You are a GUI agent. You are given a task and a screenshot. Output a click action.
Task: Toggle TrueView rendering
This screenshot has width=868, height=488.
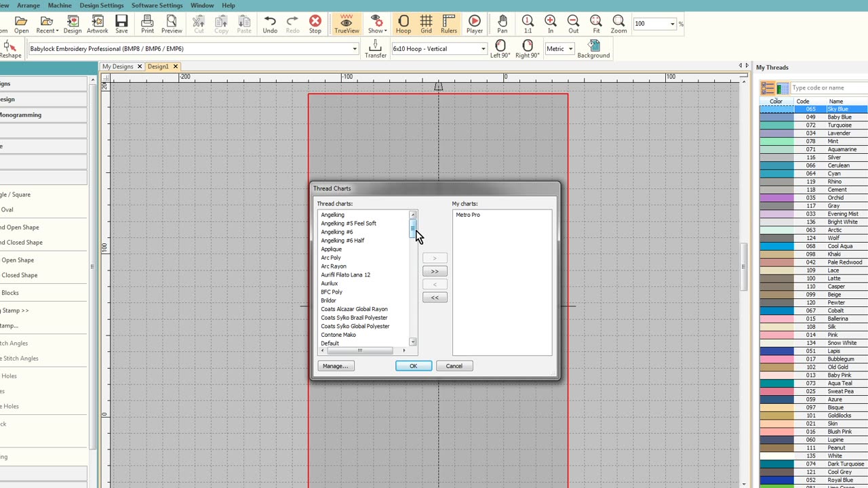click(x=347, y=24)
